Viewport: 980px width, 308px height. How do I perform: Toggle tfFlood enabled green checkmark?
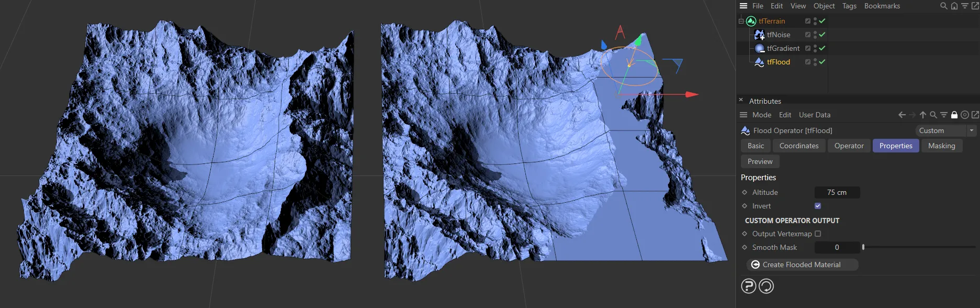click(x=822, y=62)
